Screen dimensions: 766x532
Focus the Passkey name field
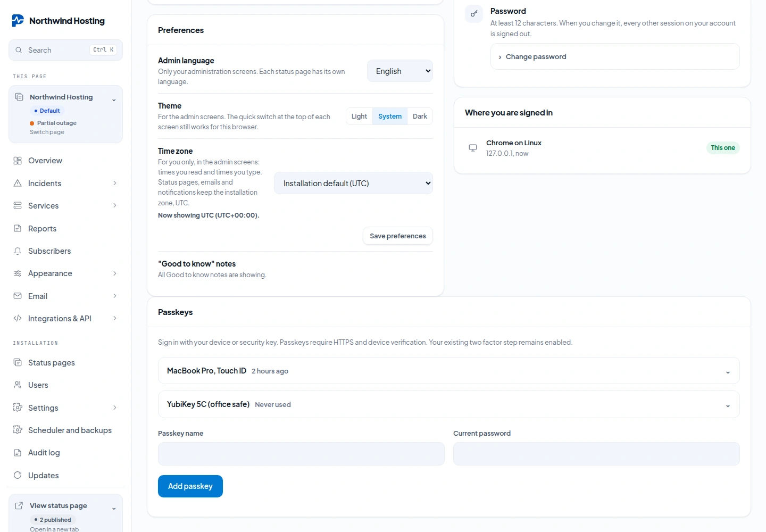(301, 454)
